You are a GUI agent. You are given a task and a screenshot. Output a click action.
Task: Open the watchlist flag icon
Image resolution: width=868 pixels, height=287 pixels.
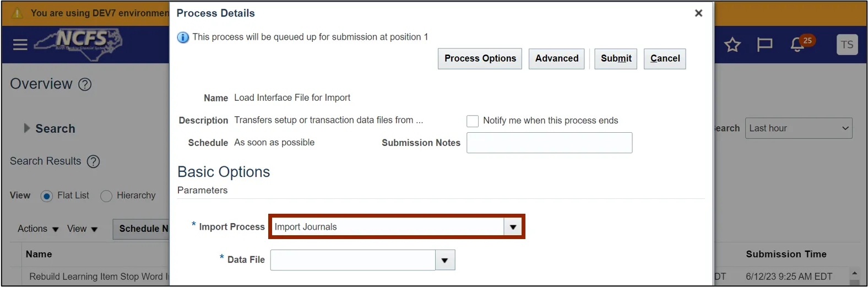pos(764,45)
